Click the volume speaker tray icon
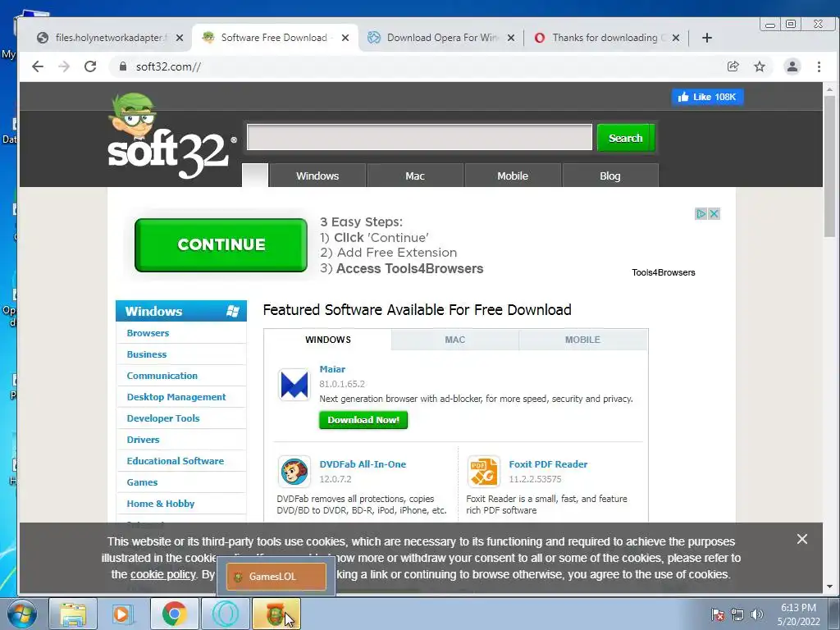The width and height of the screenshot is (840, 630). pyautogui.click(x=756, y=614)
